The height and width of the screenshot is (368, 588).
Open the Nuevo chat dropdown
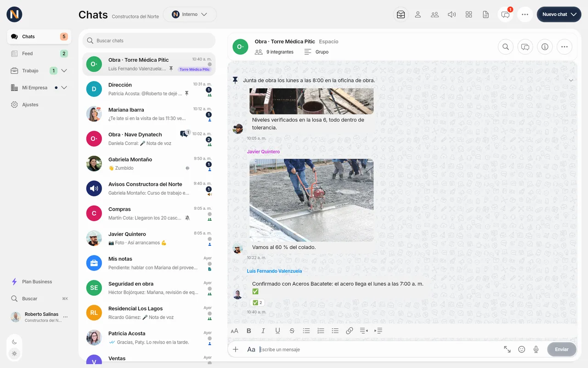(x=559, y=14)
